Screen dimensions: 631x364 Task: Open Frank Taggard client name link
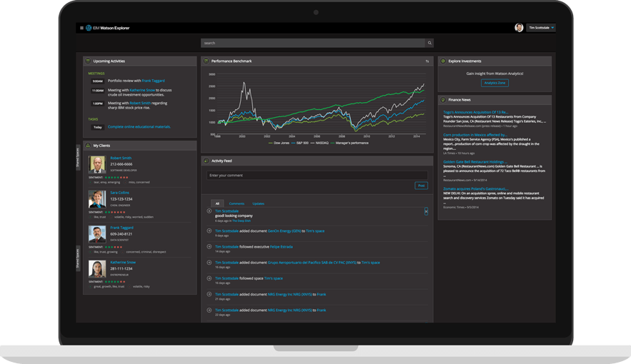tap(121, 228)
